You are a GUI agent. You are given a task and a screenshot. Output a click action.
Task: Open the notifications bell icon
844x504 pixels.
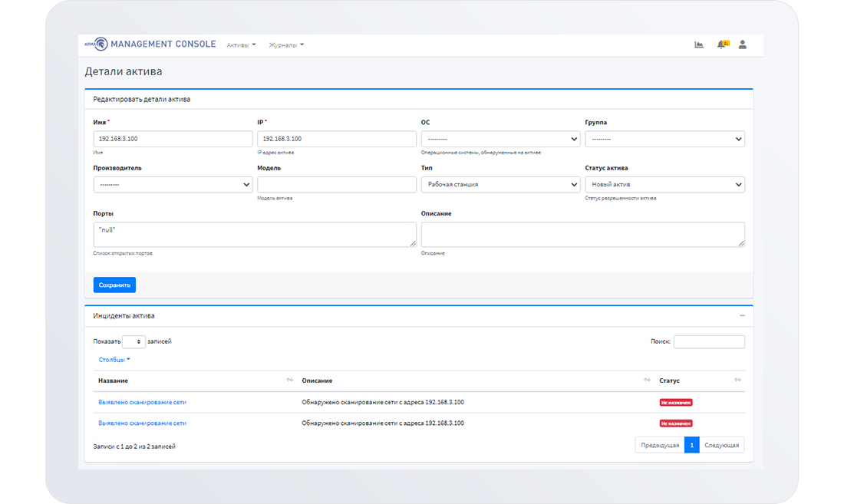point(722,44)
